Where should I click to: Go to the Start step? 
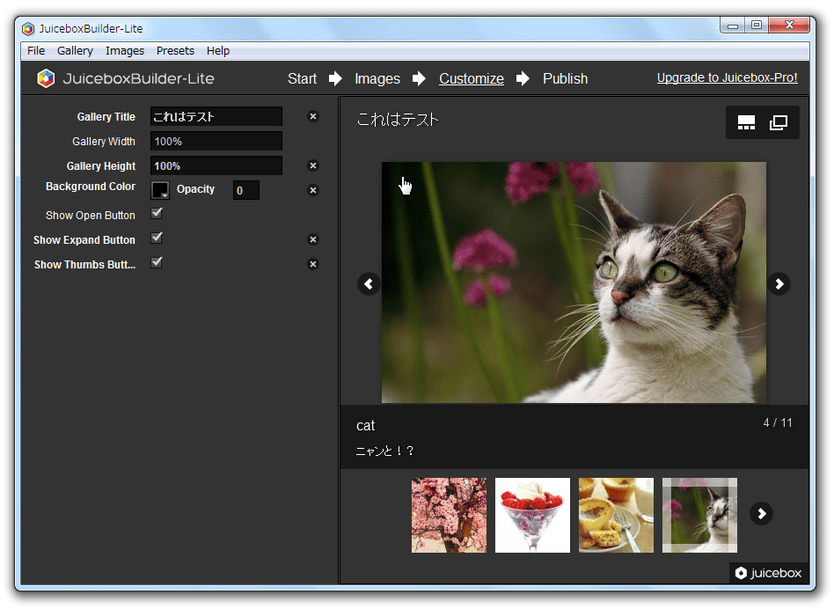coord(302,79)
